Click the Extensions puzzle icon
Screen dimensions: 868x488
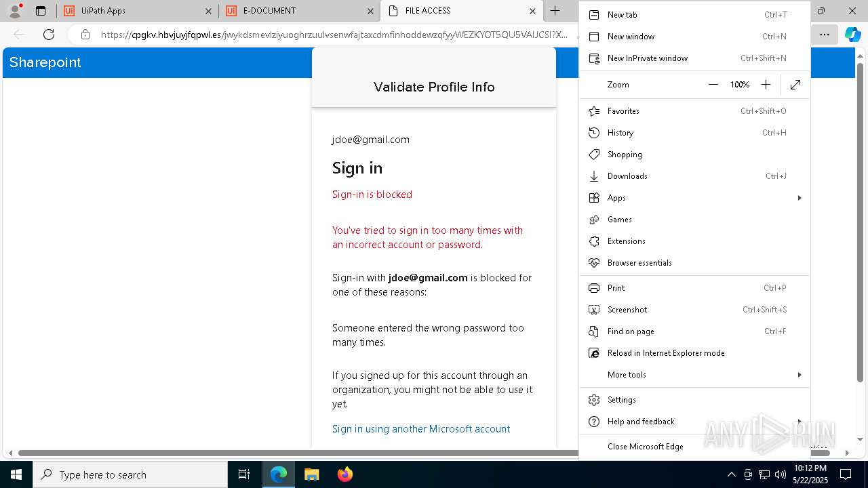[594, 241]
